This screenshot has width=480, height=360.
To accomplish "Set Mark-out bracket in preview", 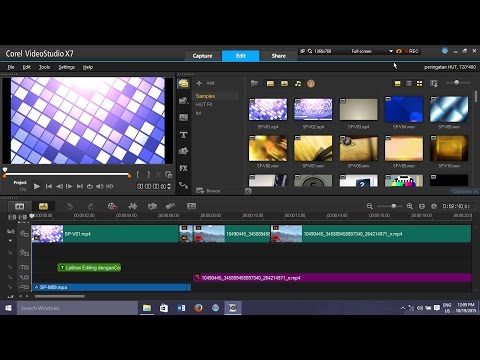I will click(x=148, y=174).
